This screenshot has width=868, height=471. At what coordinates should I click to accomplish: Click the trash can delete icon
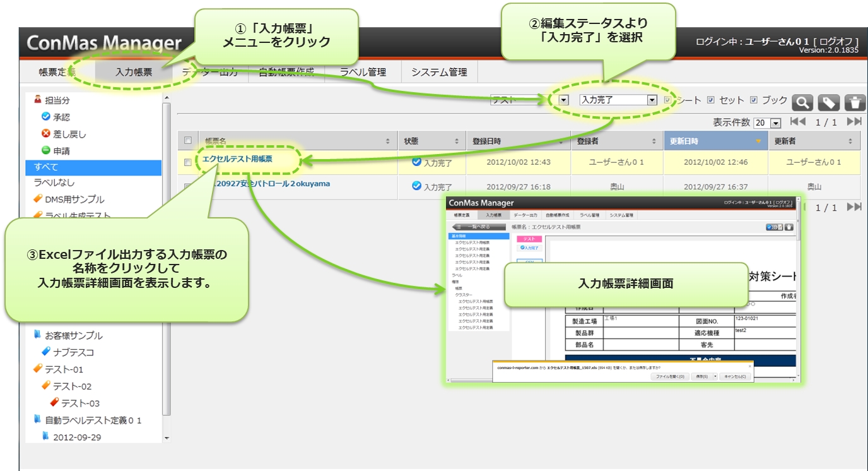pyautogui.click(x=855, y=103)
